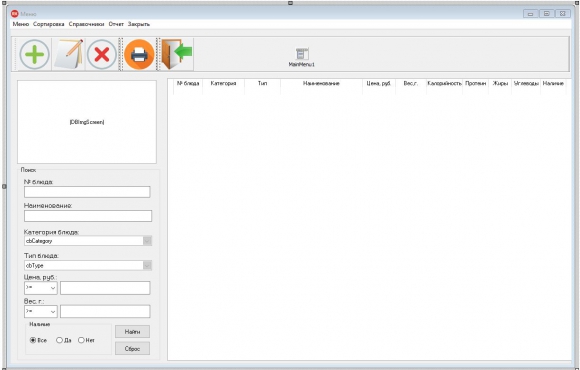580x370 pixels.
Task: Click the 'Наименование' column header in grid
Action: coord(321,84)
